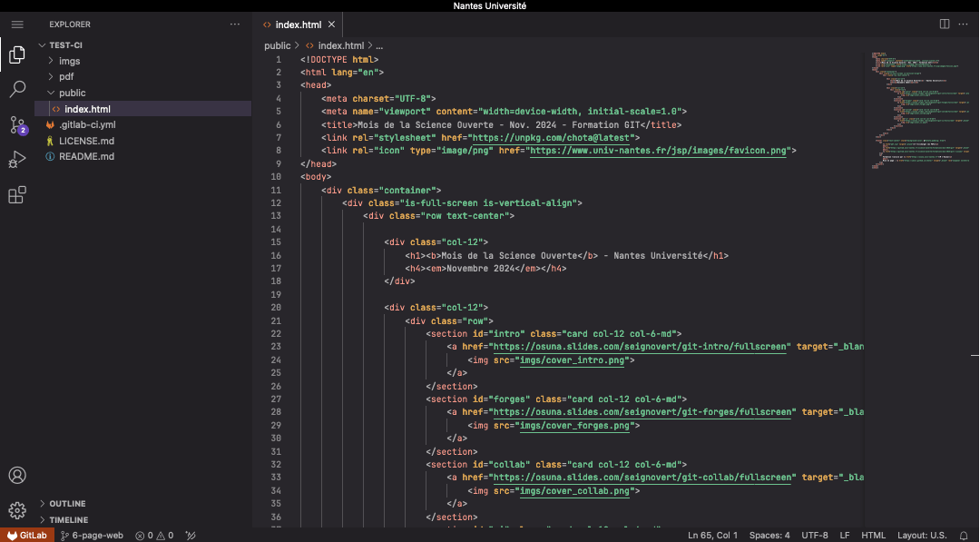Select index.html in the file tree
Viewport: 980px width, 542px height.
pyautogui.click(x=143, y=109)
